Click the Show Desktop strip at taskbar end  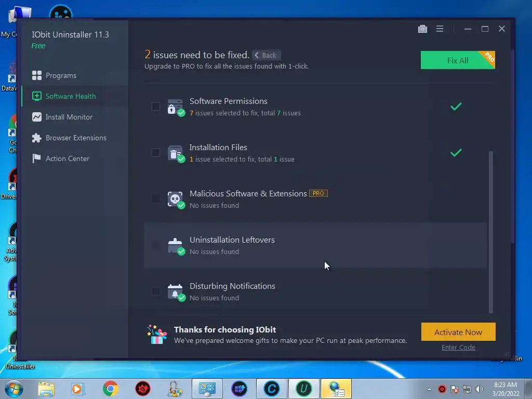[528, 389]
